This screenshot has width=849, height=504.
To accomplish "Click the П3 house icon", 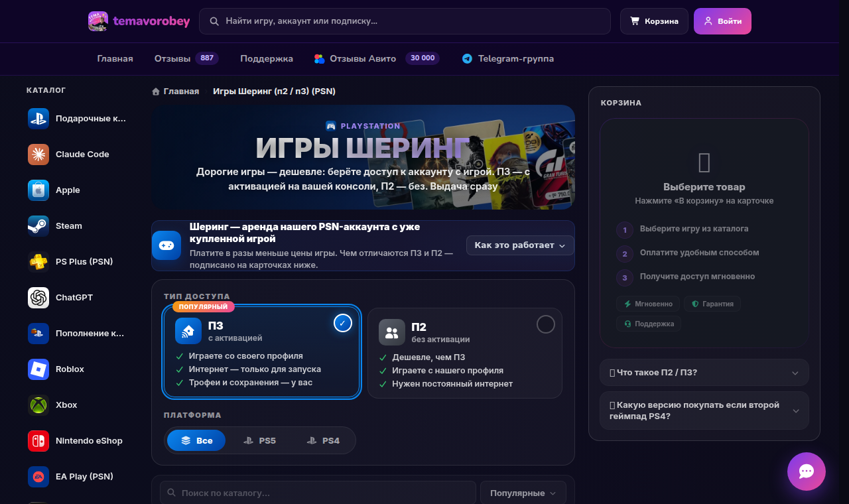I will click(x=188, y=331).
